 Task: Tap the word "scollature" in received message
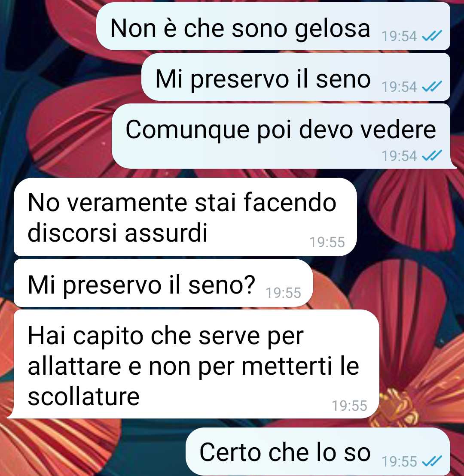coord(83,397)
